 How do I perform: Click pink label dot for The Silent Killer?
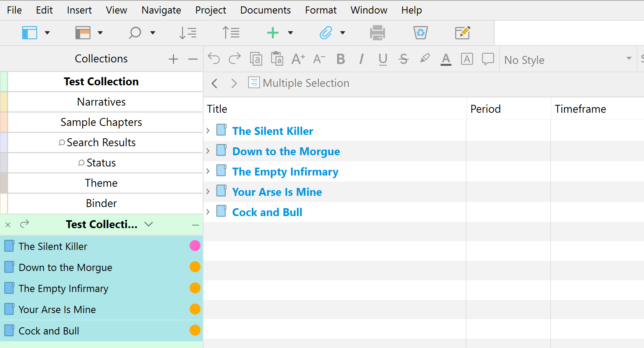195,246
